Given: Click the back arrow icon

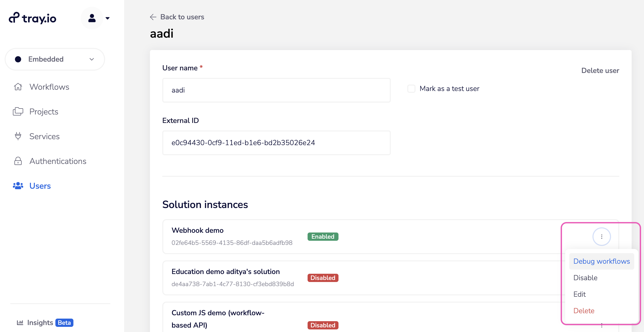Looking at the screenshot, I should coord(153,17).
